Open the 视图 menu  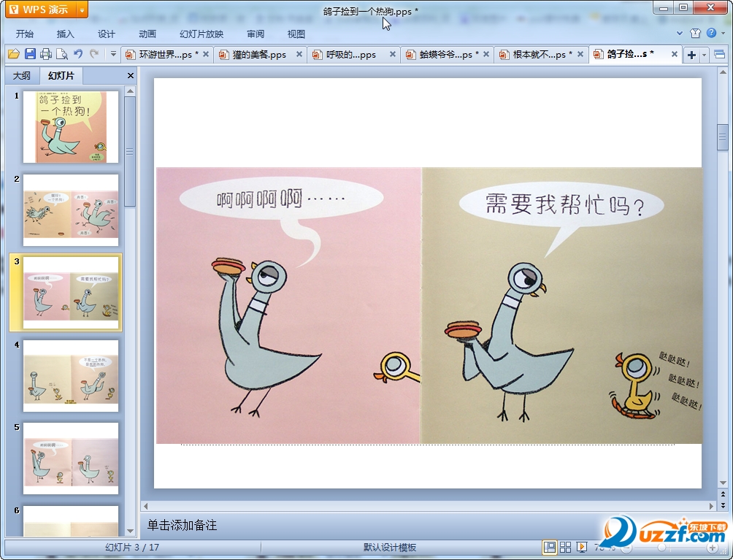click(296, 34)
